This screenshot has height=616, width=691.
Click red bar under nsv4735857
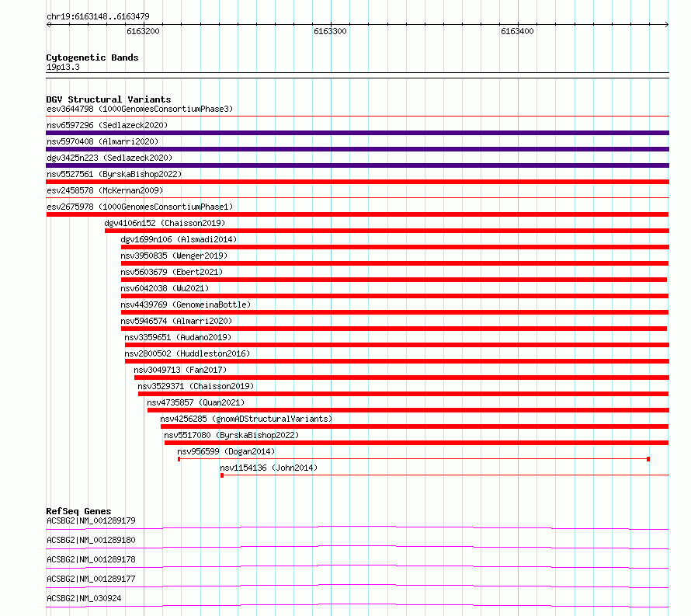pos(408,410)
